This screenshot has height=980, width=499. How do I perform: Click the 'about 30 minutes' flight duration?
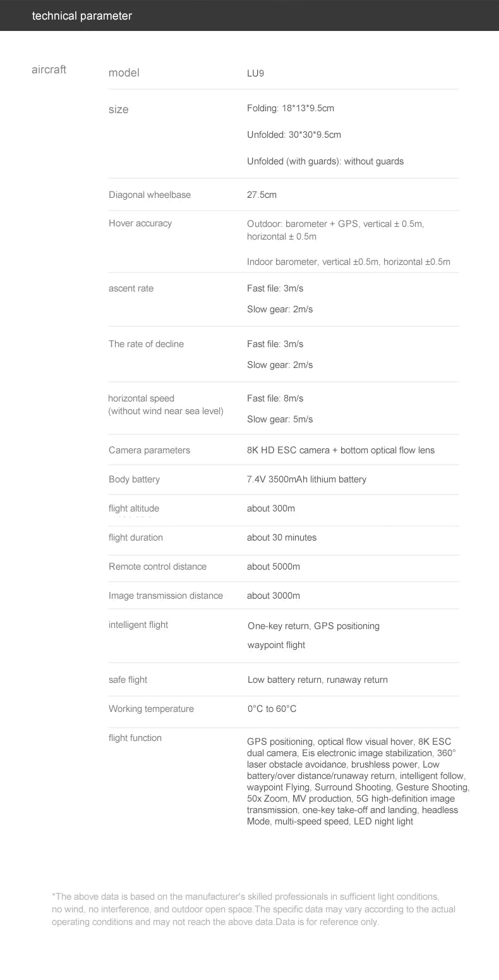point(282,537)
